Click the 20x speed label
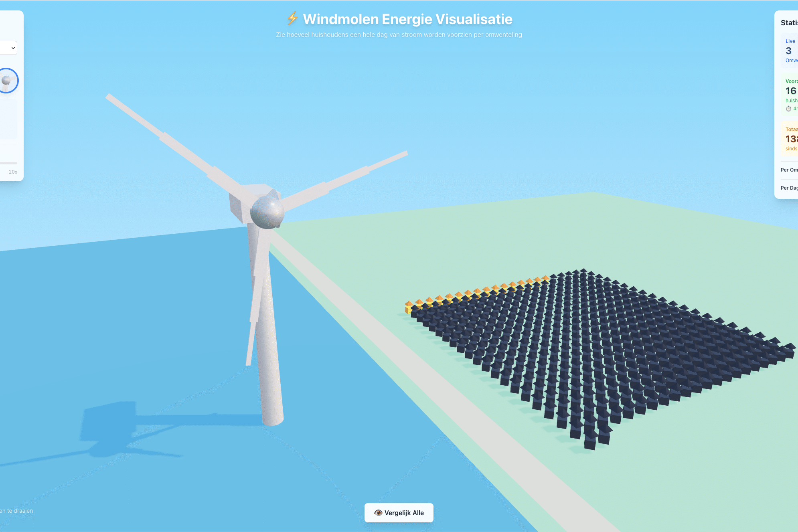 13,172
